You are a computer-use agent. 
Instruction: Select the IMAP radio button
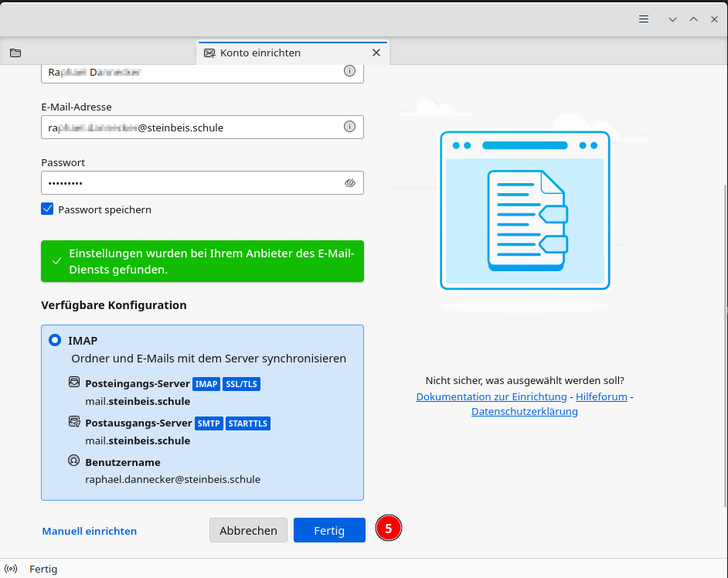point(55,340)
